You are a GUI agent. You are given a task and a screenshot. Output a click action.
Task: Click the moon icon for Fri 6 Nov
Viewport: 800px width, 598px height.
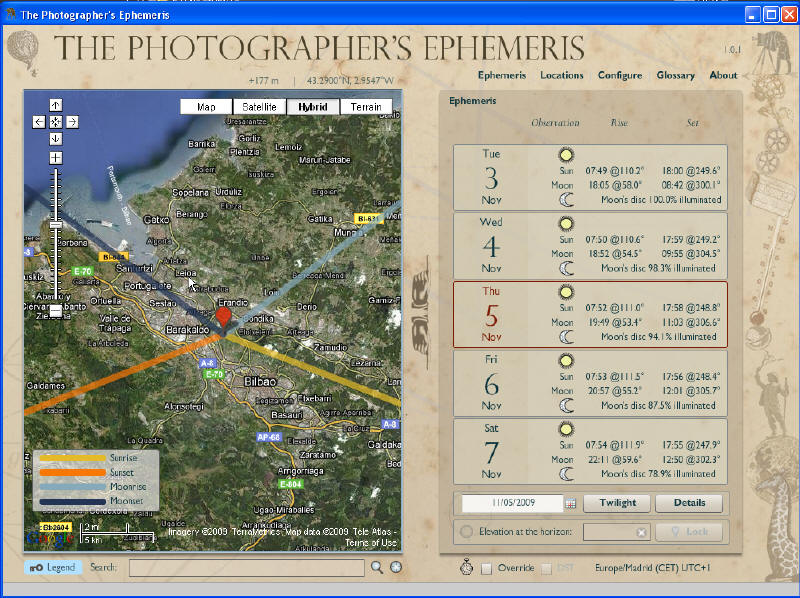point(566,405)
